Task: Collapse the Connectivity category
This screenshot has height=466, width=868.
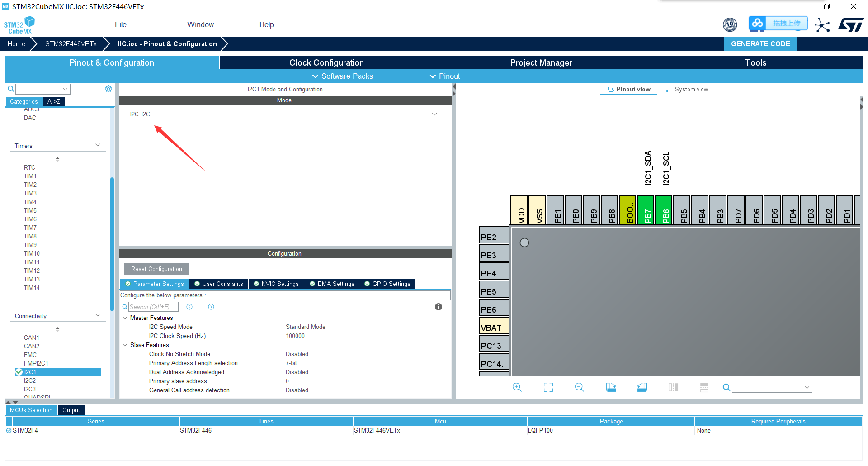Action: point(98,315)
